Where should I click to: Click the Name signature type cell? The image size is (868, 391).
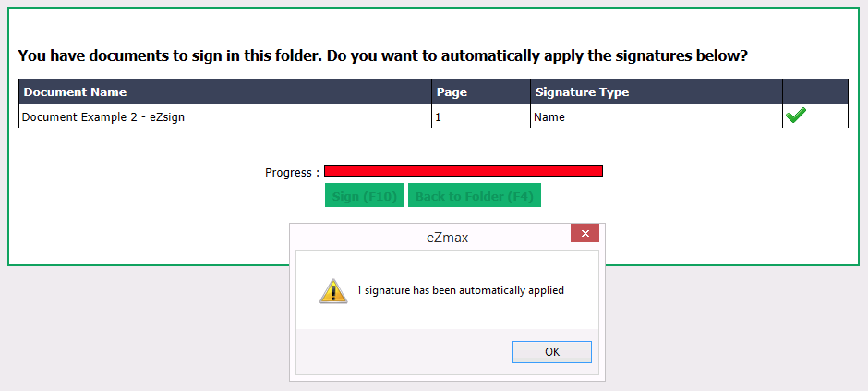pyautogui.click(x=657, y=116)
